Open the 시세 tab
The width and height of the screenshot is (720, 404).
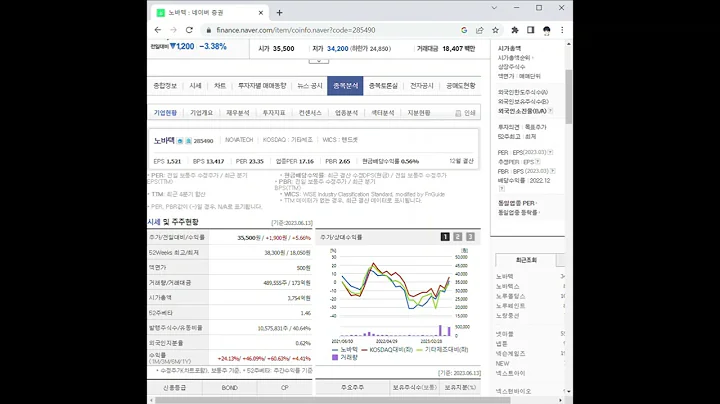click(195, 86)
